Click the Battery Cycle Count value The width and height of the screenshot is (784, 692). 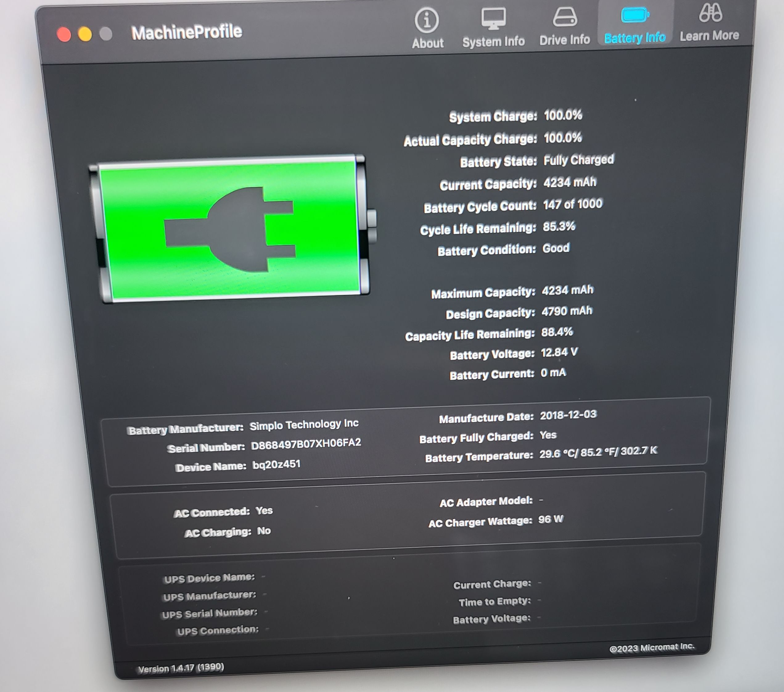click(x=572, y=204)
